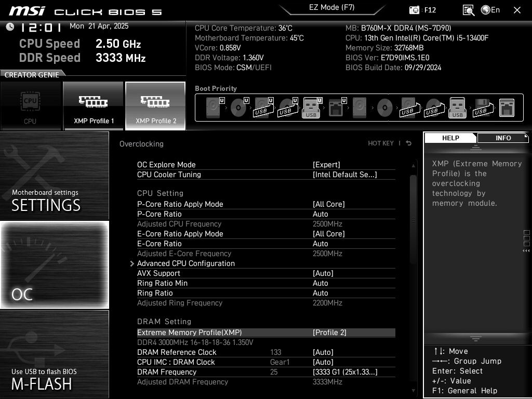Click the 12:01 clock time
This screenshot has width=532, height=399.
[x=41, y=27]
